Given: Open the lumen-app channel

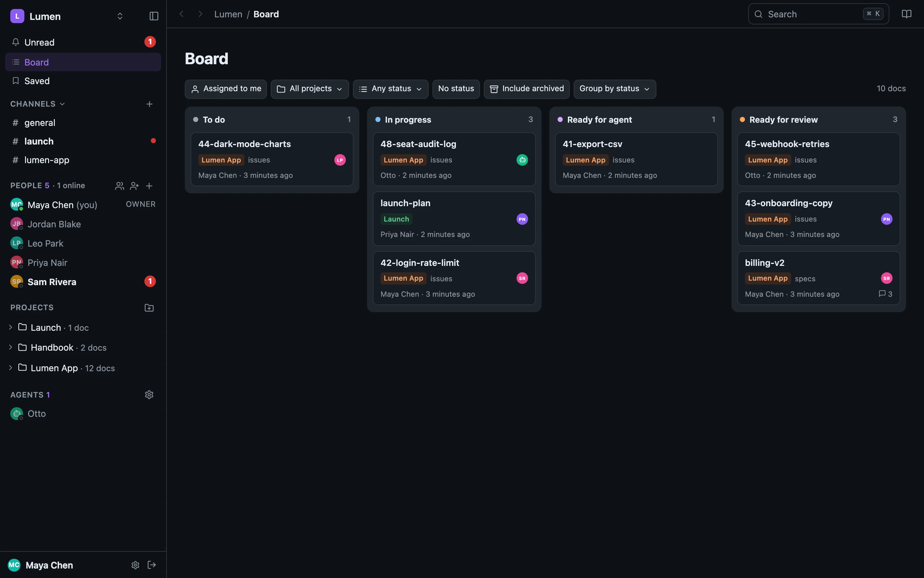Looking at the screenshot, I should (83, 160).
